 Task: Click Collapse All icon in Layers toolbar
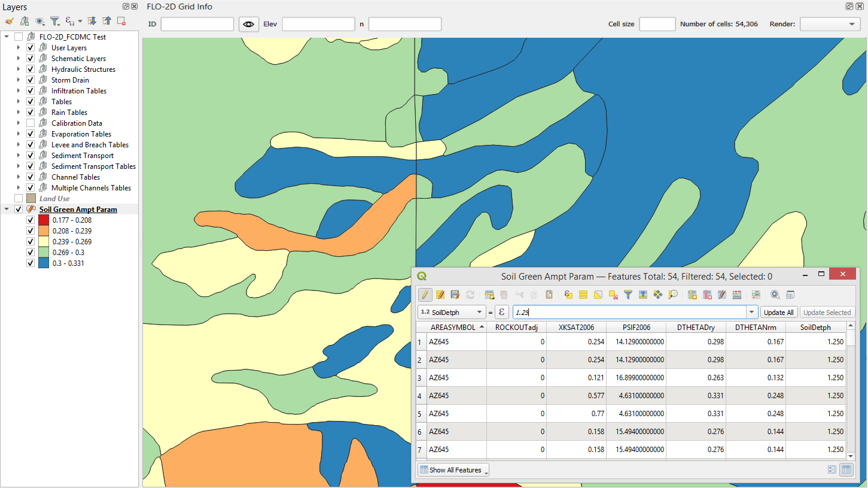(106, 21)
